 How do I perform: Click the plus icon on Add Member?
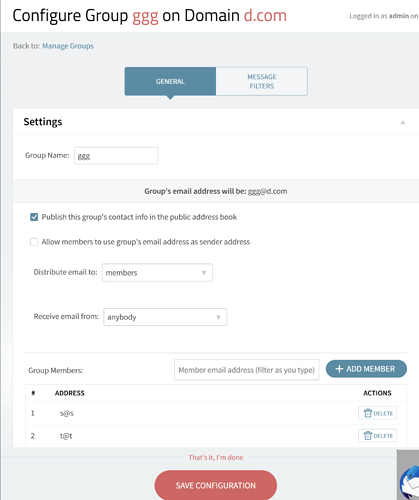tap(339, 369)
